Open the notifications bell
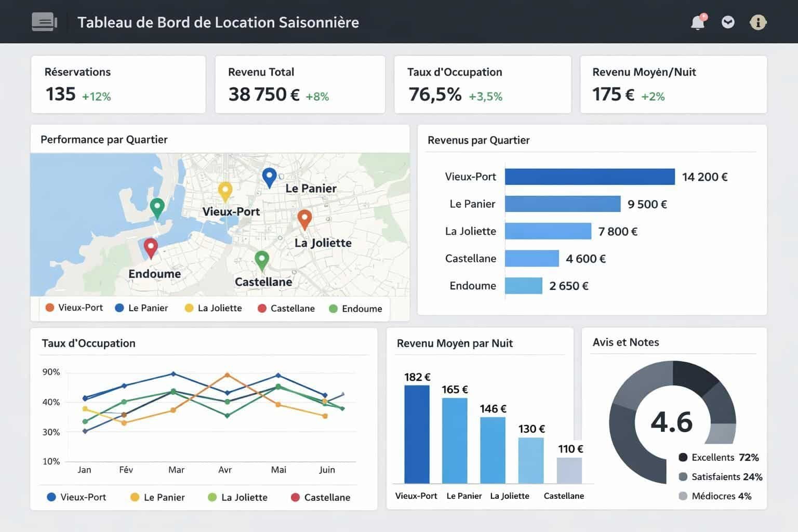This screenshot has width=798, height=532. [698, 22]
